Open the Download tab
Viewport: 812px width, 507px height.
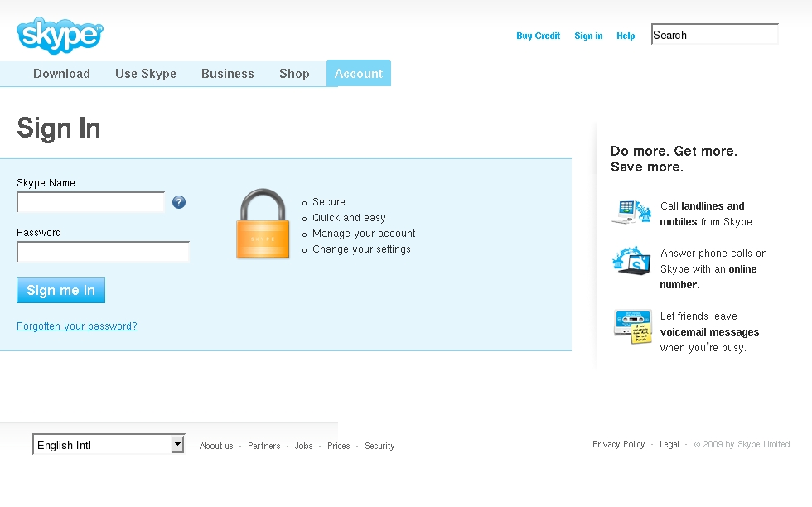click(x=61, y=74)
